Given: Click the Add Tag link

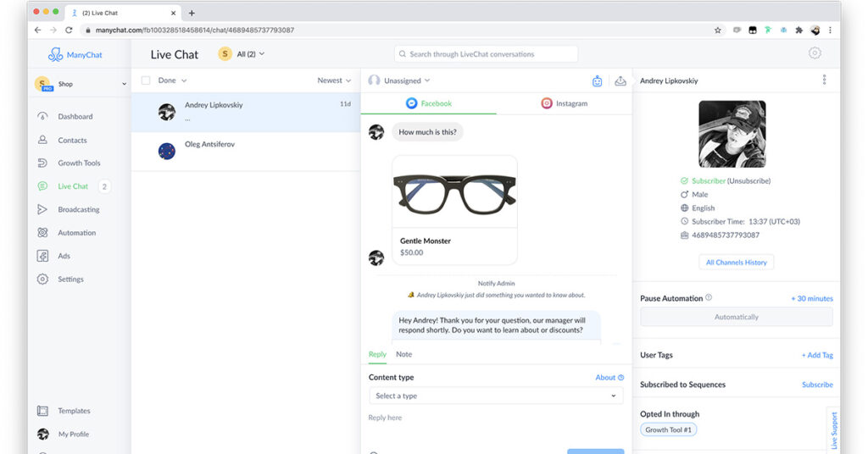Looking at the screenshot, I should (x=817, y=355).
